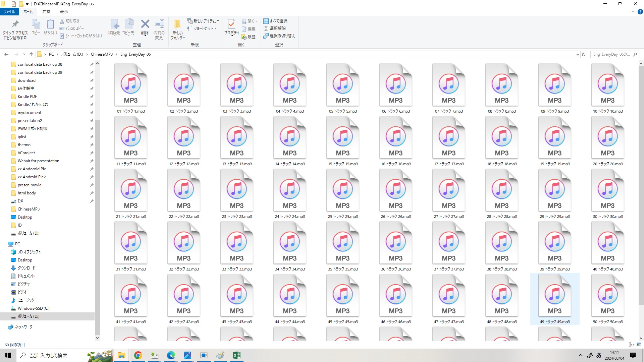Click the up-folder arrow in navigation bar
Viewport: 644px width, 362px height.
click(31, 54)
